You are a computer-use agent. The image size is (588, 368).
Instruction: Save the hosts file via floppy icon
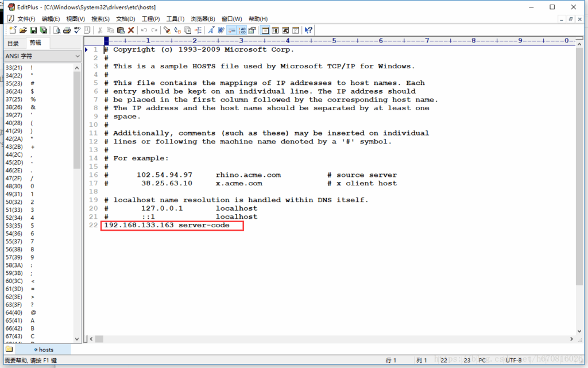(x=33, y=30)
